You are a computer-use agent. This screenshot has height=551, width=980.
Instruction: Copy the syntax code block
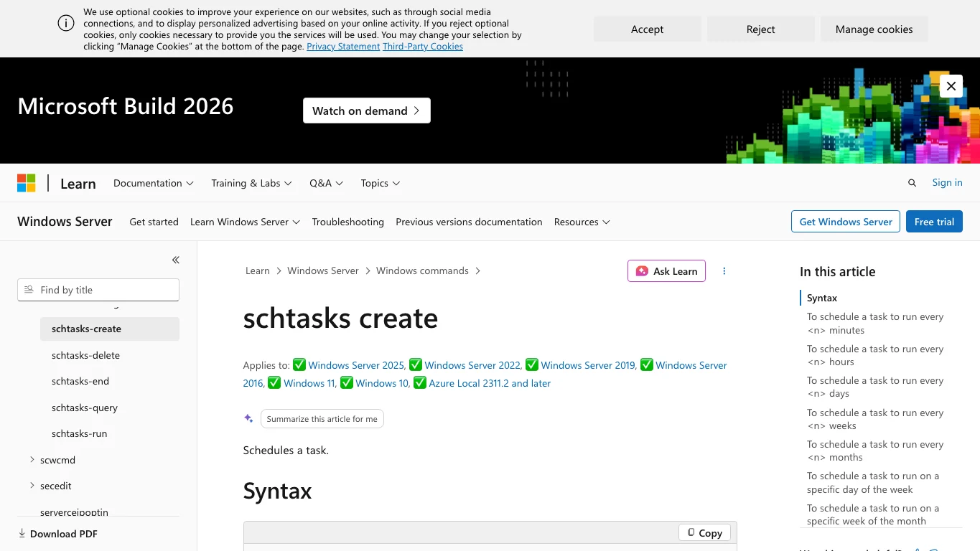(x=704, y=532)
